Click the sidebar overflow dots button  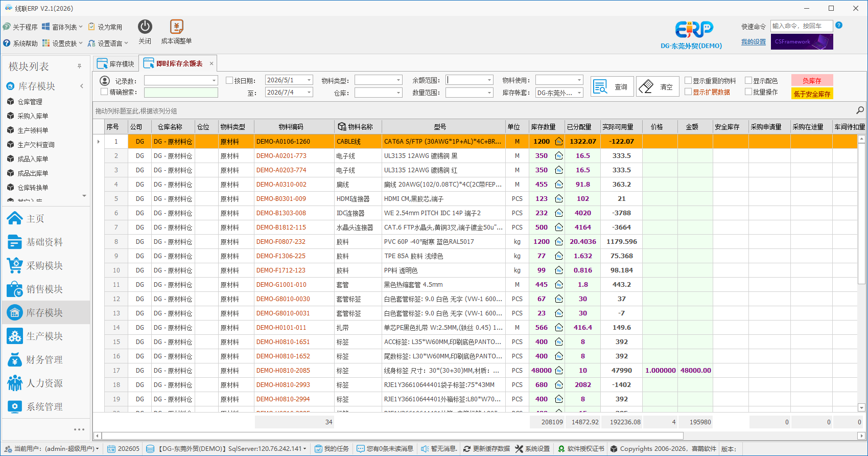click(79, 429)
